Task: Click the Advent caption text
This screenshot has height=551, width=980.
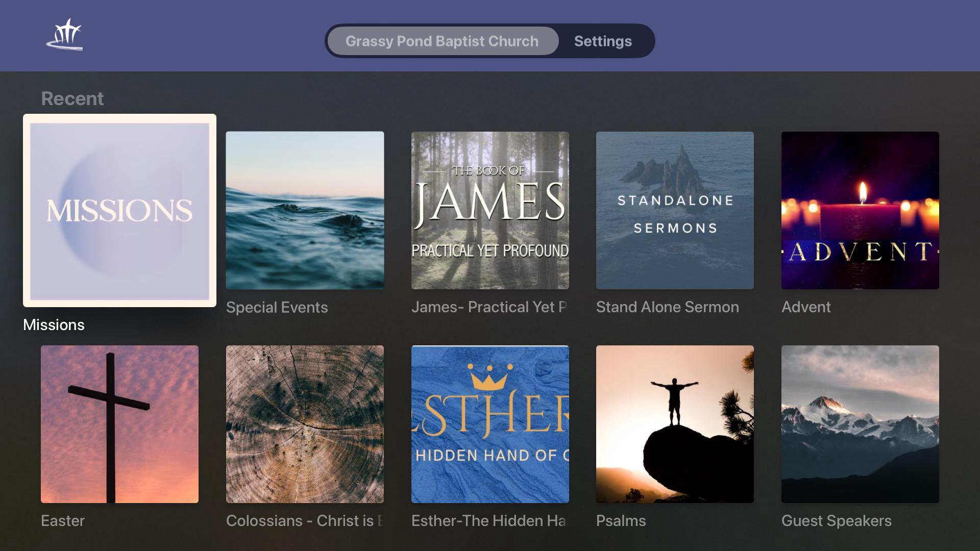Action: (x=806, y=307)
